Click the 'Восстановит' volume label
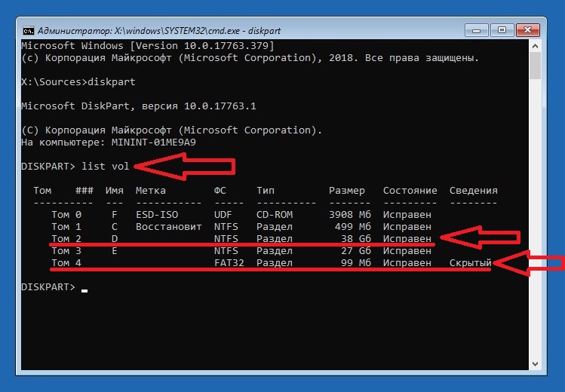 tap(169, 227)
